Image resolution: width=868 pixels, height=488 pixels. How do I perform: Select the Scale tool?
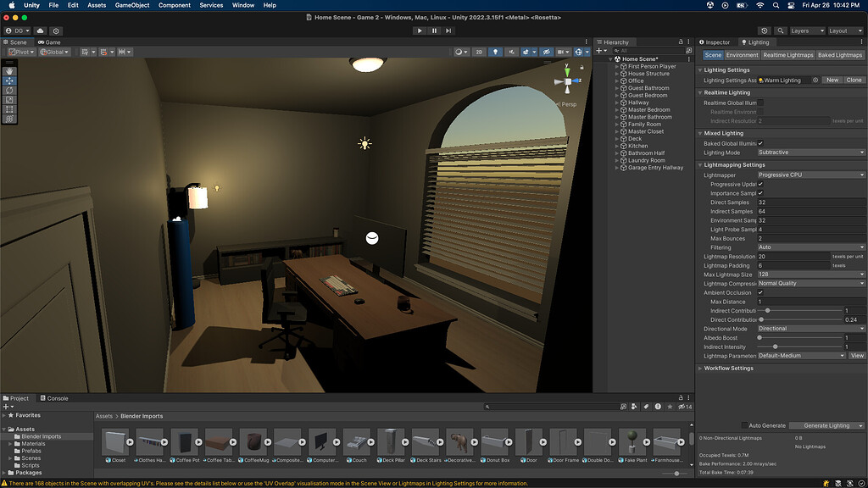9,99
